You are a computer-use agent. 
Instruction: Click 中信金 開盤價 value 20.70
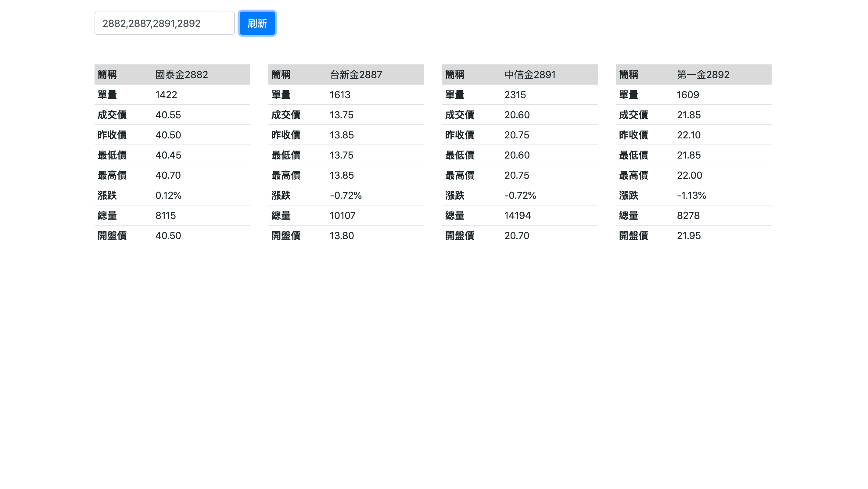(x=517, y=236)
